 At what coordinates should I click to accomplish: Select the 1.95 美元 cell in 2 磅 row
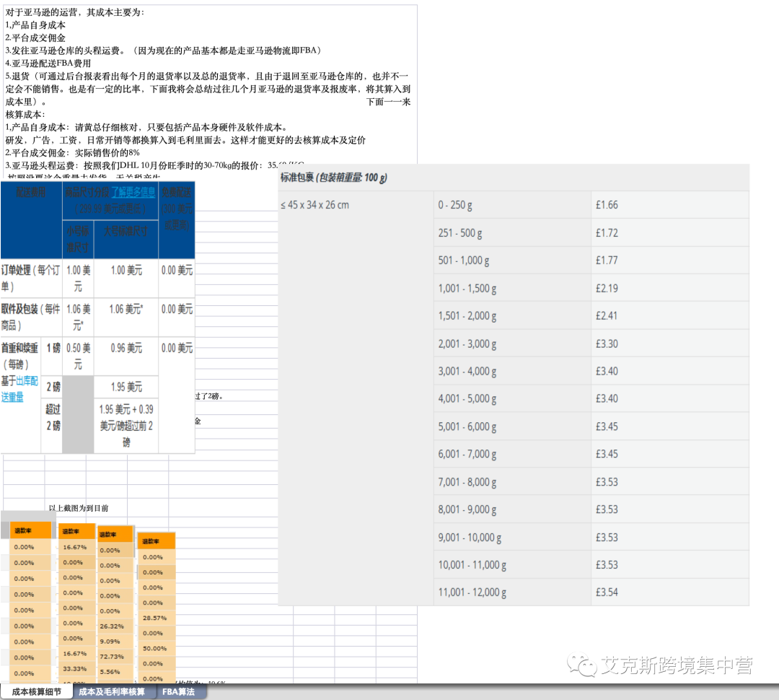(126, 387)
